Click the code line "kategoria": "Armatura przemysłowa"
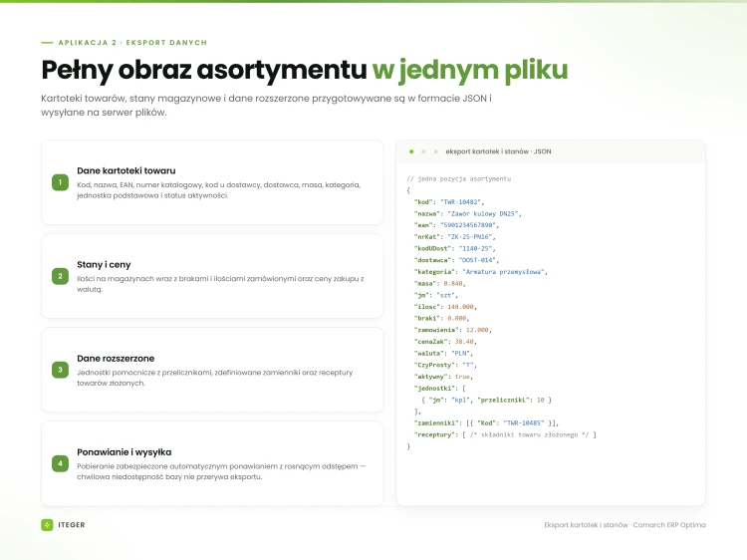 481,272
